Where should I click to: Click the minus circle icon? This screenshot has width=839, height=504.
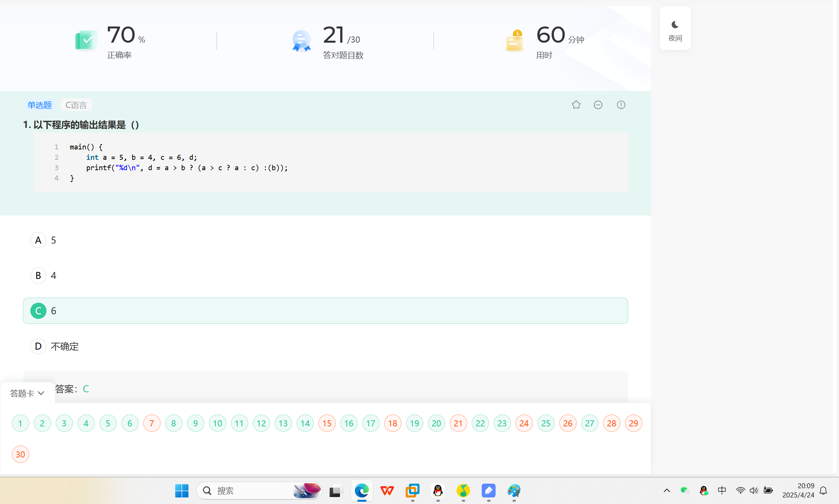tap(598, 105)
